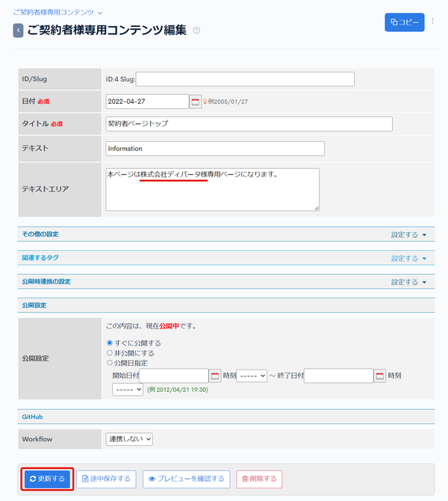Expand その他の設定 via 設定する
Viewport: 448px width, 501px height.
tap(408, 234)
